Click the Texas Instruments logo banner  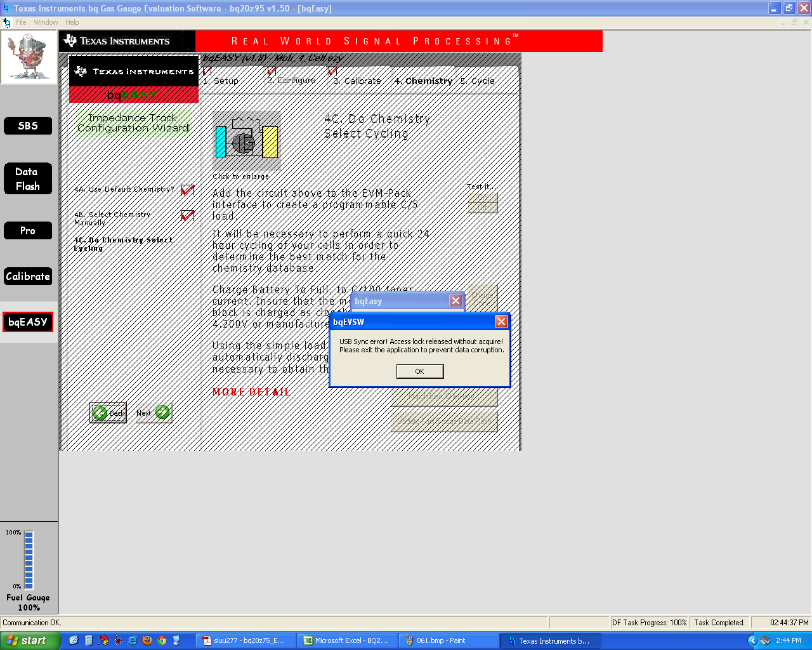[127, 41]
